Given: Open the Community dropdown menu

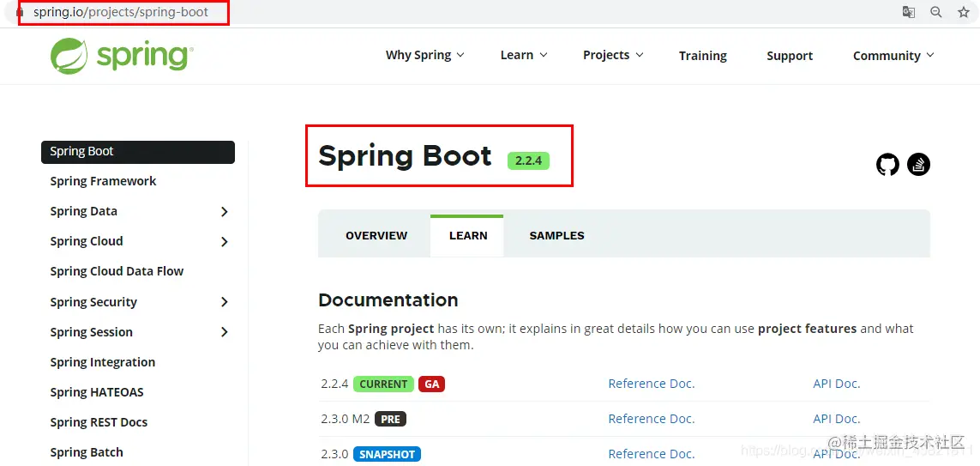Looking at the screenshot, I should (x=893, y=56).
